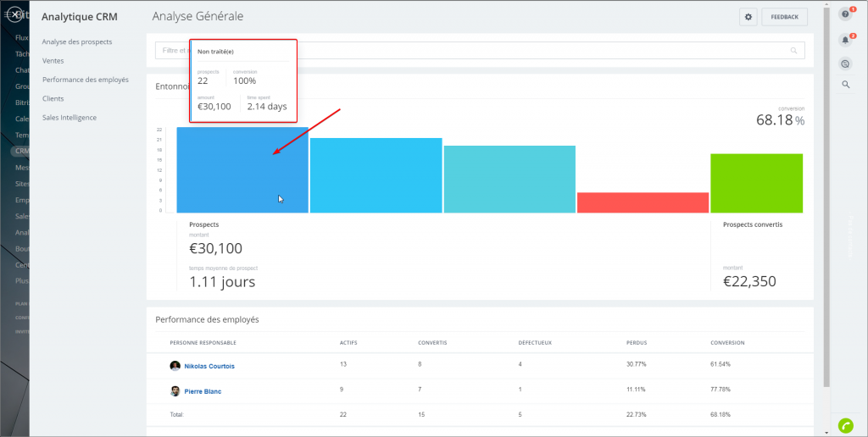The height and width of the screenshot is (437, 868).
Task: Open Pierre Blanc profile link
Action: click(x=203, y=391)
